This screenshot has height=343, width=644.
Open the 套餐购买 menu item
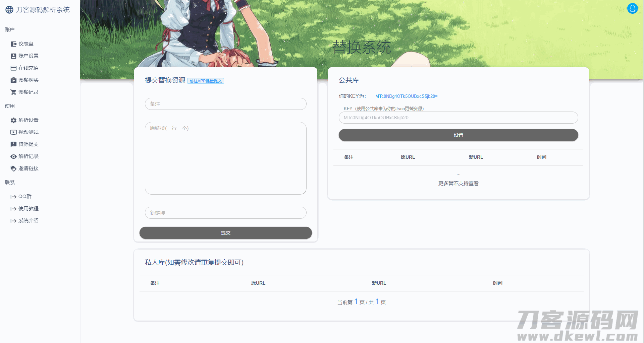pos(28,80)
